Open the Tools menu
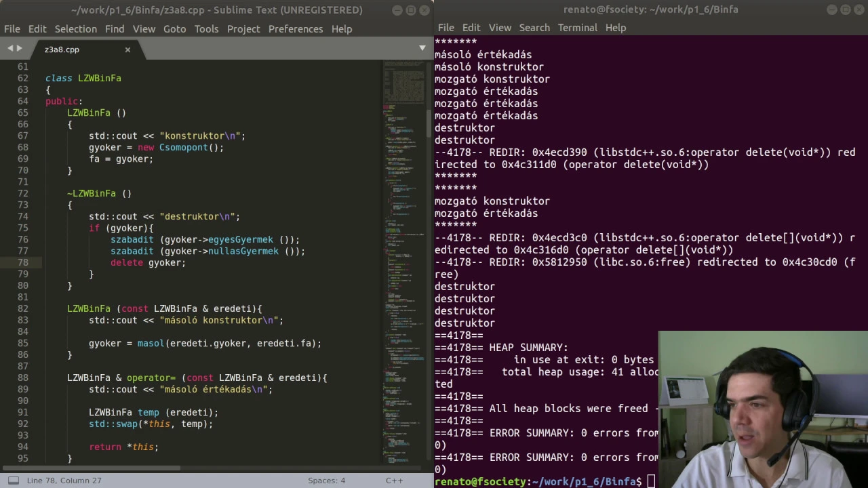The height and width of the screenshot is (488, 868). (206, 29)
